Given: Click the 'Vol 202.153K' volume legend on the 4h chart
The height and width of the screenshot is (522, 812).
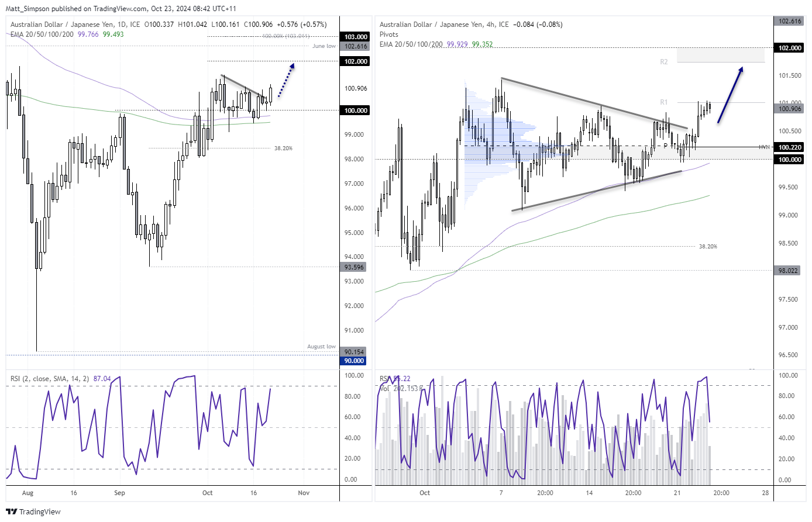Looking at the screenshot, I should click(x=401, y=388).
